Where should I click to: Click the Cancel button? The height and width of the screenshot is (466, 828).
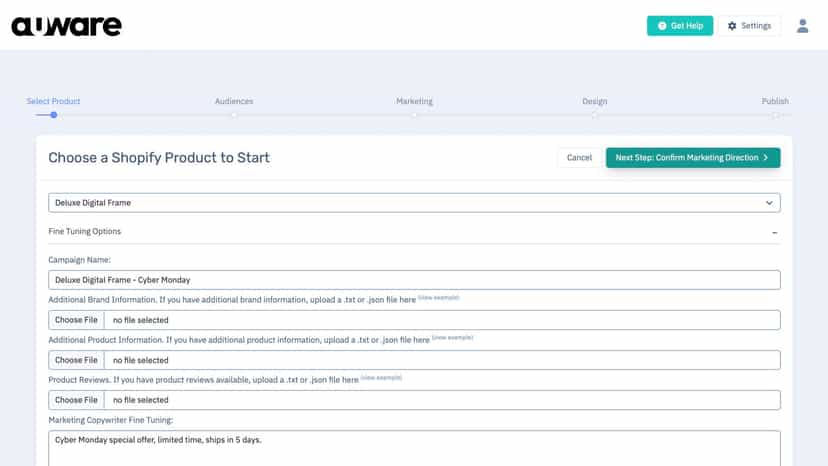579,157
